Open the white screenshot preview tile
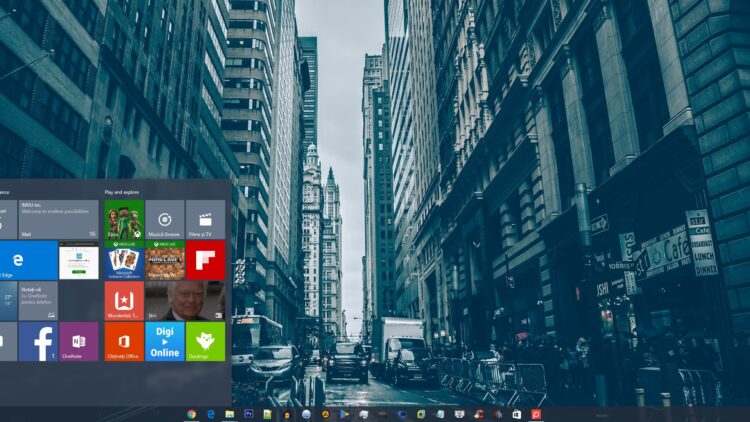750x422 pixels. [x=79, y=260]
